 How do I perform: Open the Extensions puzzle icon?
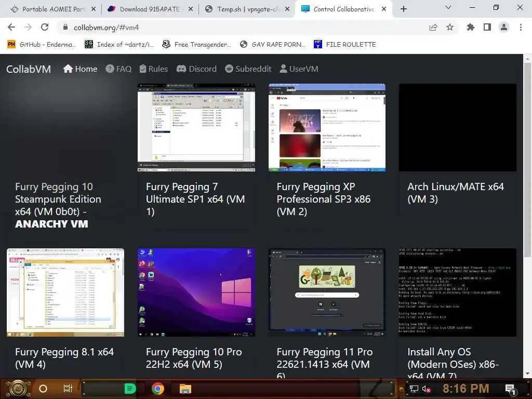pos(471,28)
